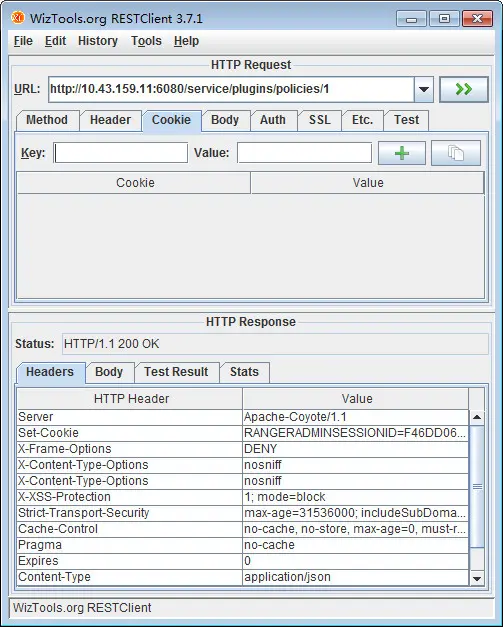
Task: Open the Stats tab
Action: (244, 372)
